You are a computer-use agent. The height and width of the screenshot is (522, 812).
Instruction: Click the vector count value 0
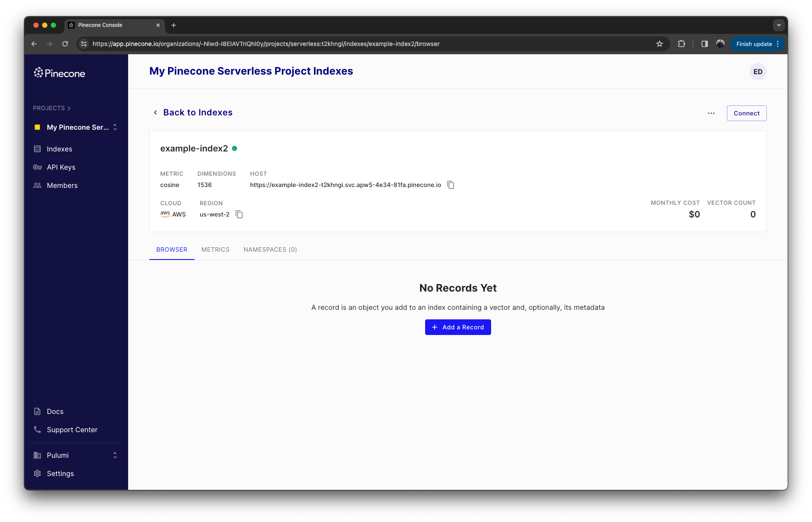pos(753,214)
